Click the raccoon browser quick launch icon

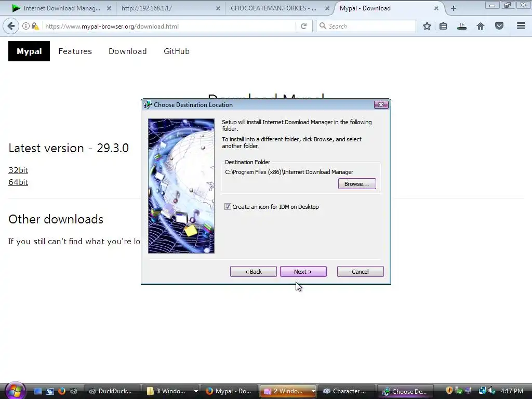click(x=73, y=391)
